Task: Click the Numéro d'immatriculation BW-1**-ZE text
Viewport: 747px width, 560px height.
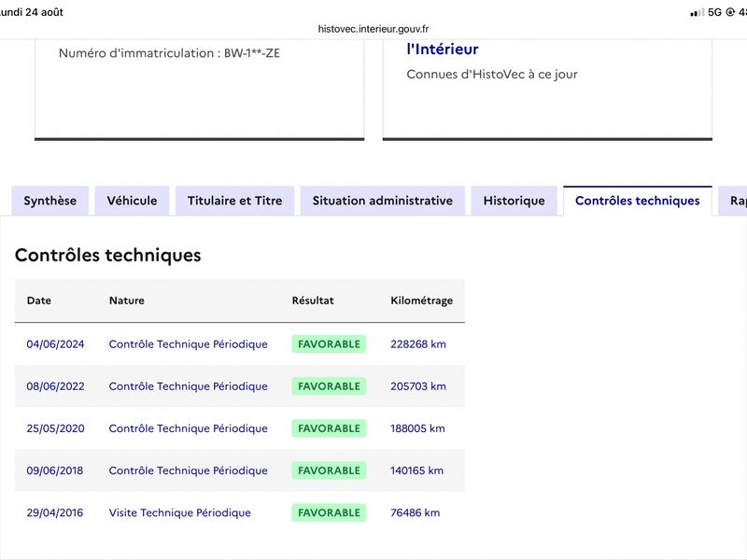Action: click(169, 53)
